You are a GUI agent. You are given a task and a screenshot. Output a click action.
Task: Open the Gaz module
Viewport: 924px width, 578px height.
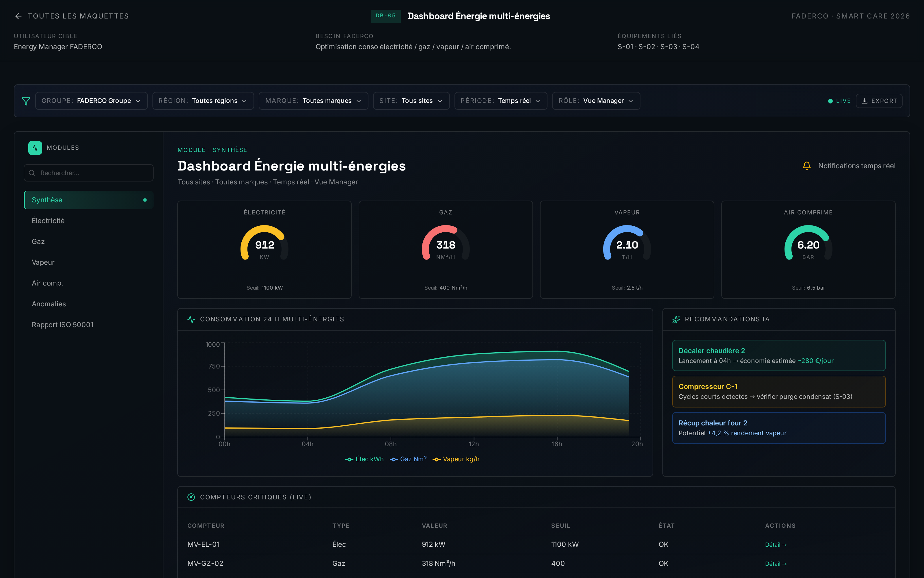pyautogui.click(x=89, y=242)
